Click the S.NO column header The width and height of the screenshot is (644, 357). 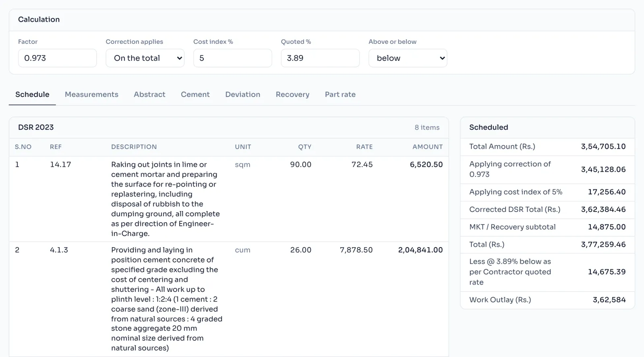coord(23,147)
